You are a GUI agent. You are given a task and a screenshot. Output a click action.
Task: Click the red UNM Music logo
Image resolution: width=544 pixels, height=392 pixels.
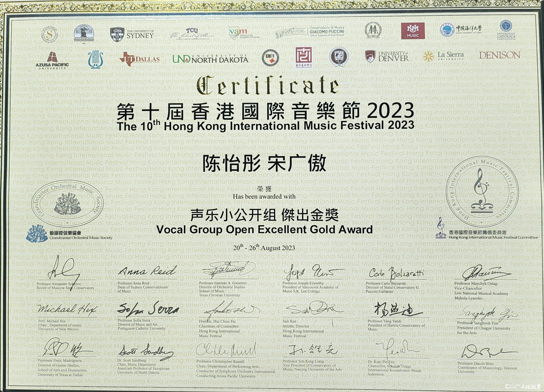(413, 31)
